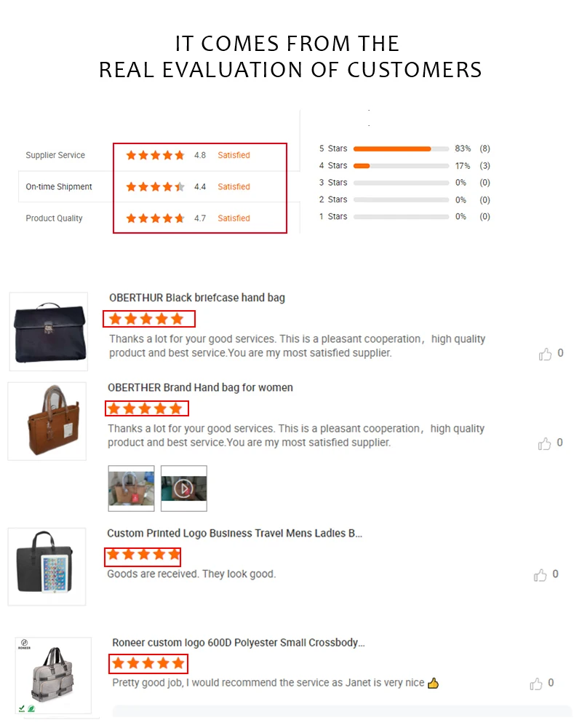Click thumbs-up on Roneer Crossbody review

coord(536,684)
